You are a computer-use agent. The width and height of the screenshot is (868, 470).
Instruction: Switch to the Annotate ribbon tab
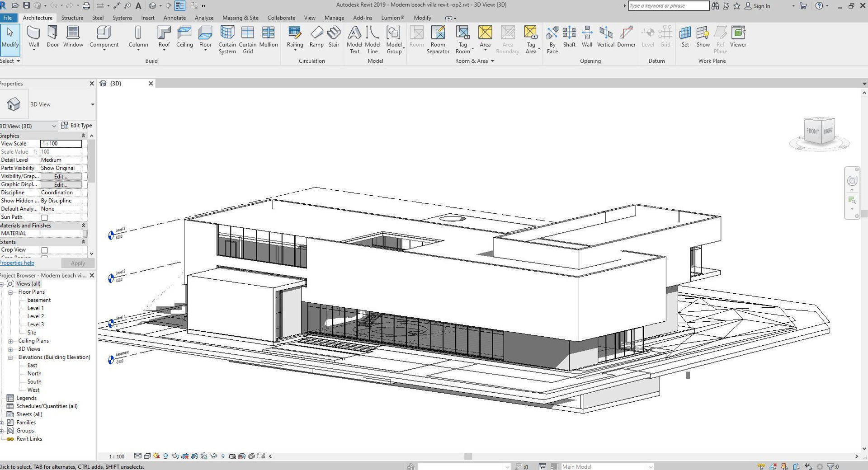point(175,18)
